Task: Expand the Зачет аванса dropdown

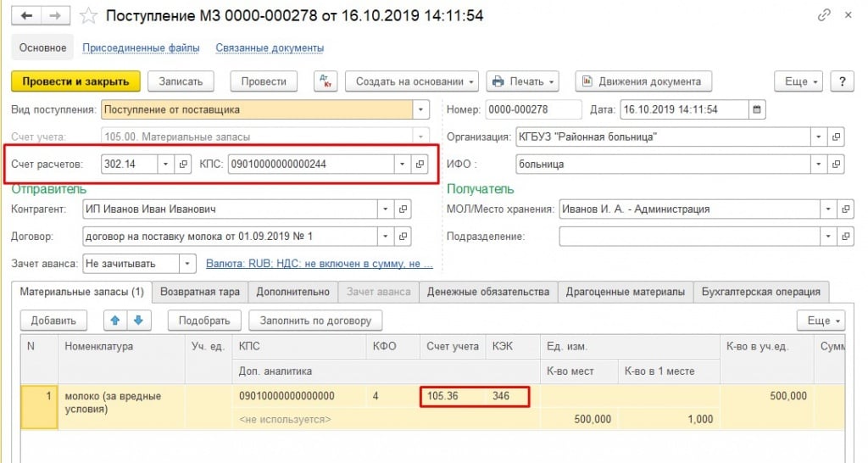Action: (186, 264)
